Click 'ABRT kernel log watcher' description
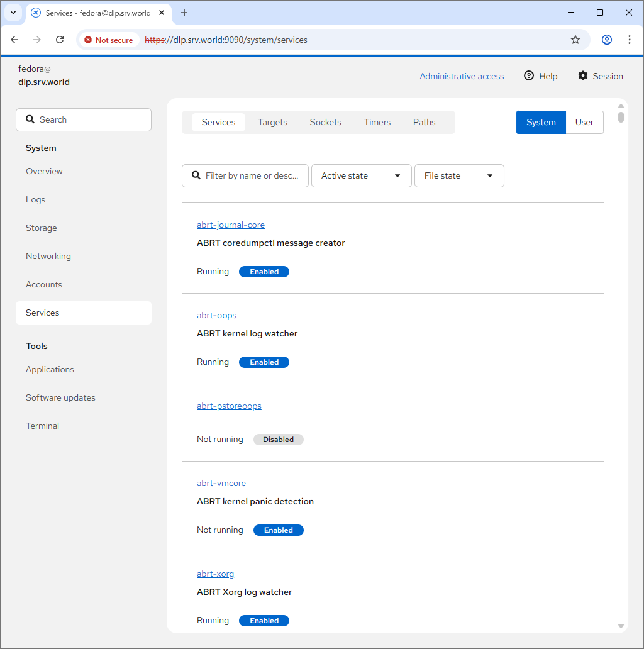This screenshot has width=644, height=649. coord(247,333)
